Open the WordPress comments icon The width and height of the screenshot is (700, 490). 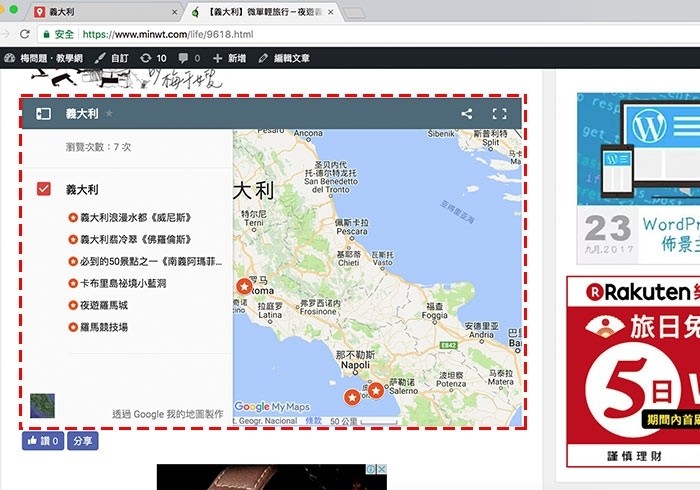coord(188,58)
